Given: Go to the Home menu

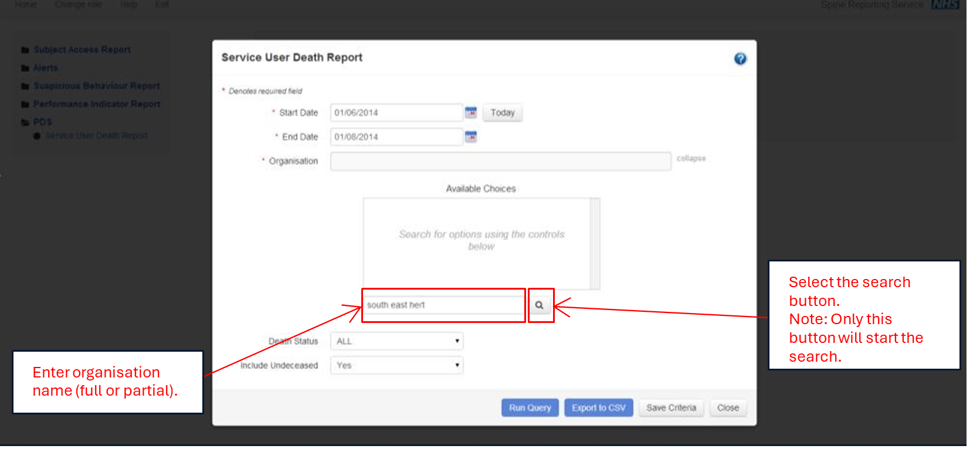Looking at the screenshot, I should click(26, 4).
